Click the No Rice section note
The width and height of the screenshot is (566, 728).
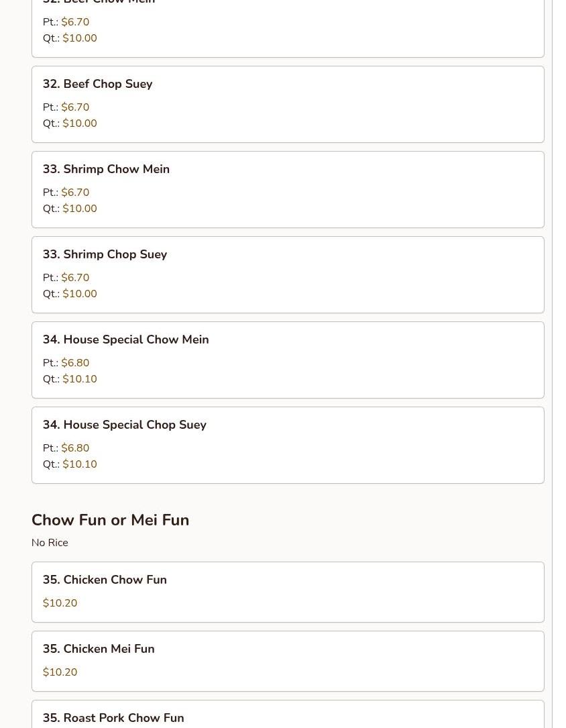click(x=50, y=543)
